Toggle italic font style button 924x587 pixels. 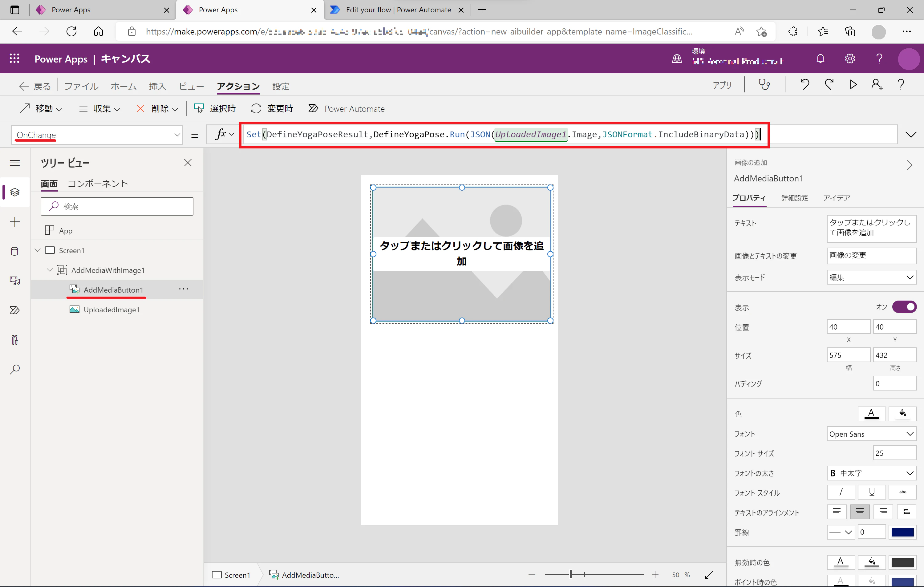tap(841, 492)
